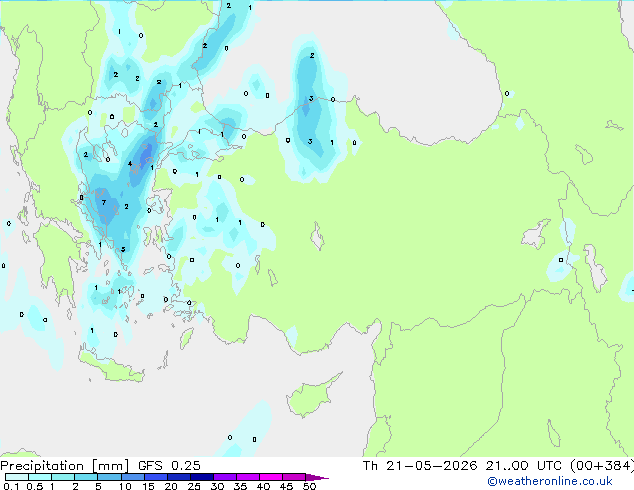Select the 2–5 mm legend color swatch

(86, 477)
